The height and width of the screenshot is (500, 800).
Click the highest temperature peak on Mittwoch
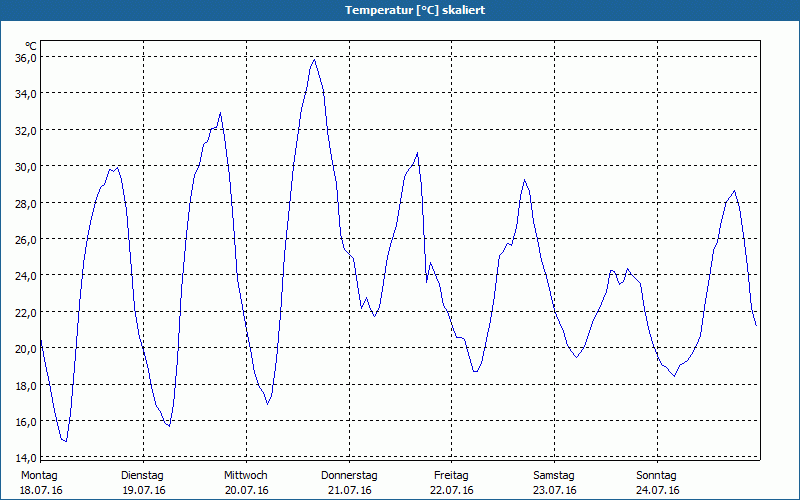[x=314, y=60]
